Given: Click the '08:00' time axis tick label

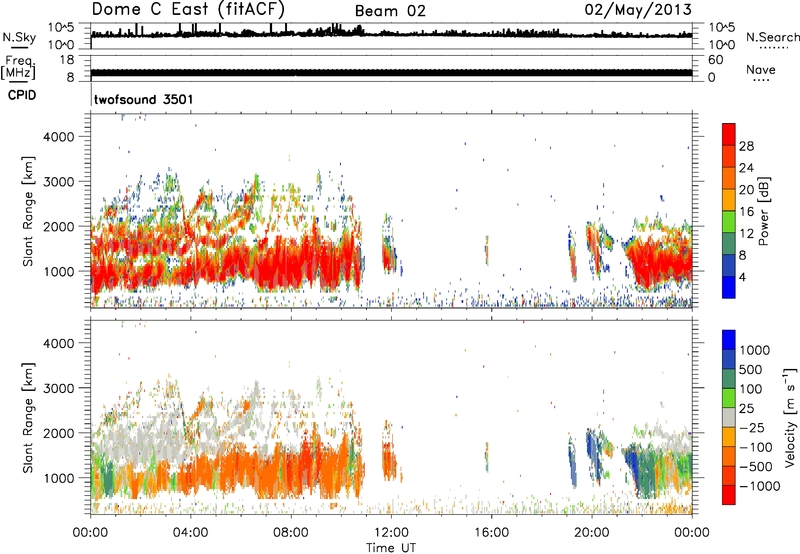Looking at the screenshot, I should coord(291,533).
